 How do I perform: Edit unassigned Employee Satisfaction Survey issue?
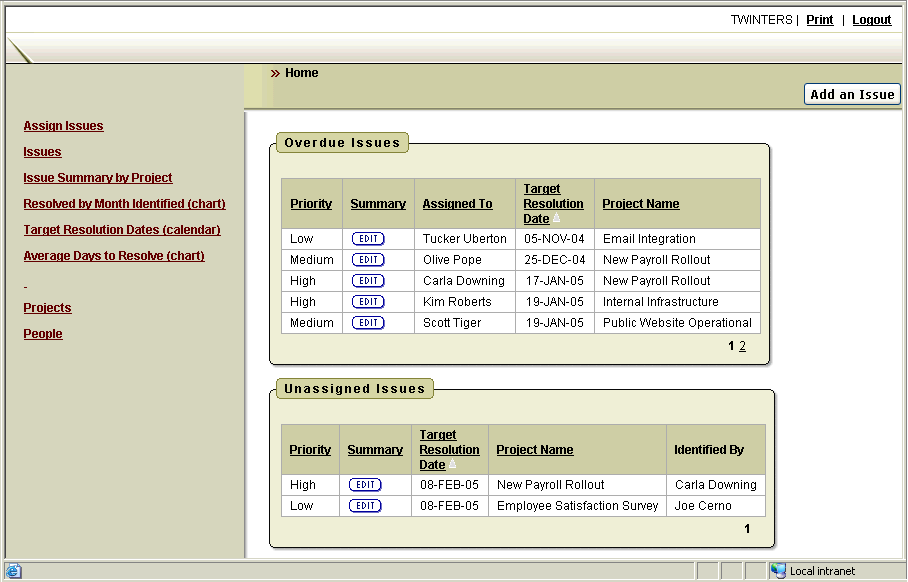pyautogui.click(x=365, y=506)
